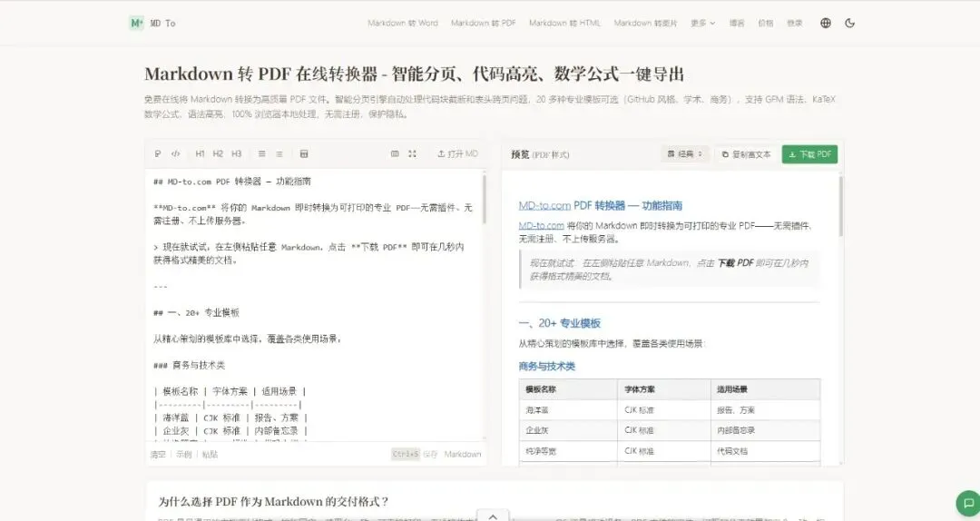Open Markdown 转 Word page

pyautogui.click(x=403, y=23)
